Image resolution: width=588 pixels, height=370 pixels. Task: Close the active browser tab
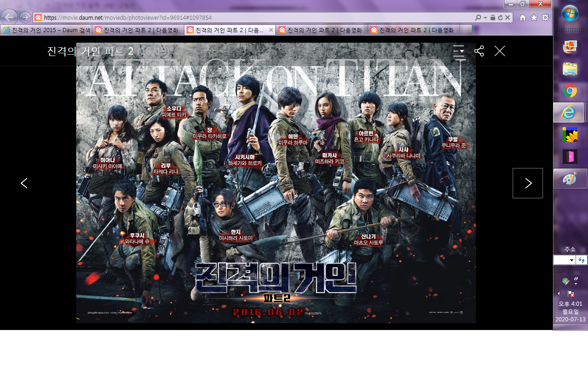pos(271,30)
